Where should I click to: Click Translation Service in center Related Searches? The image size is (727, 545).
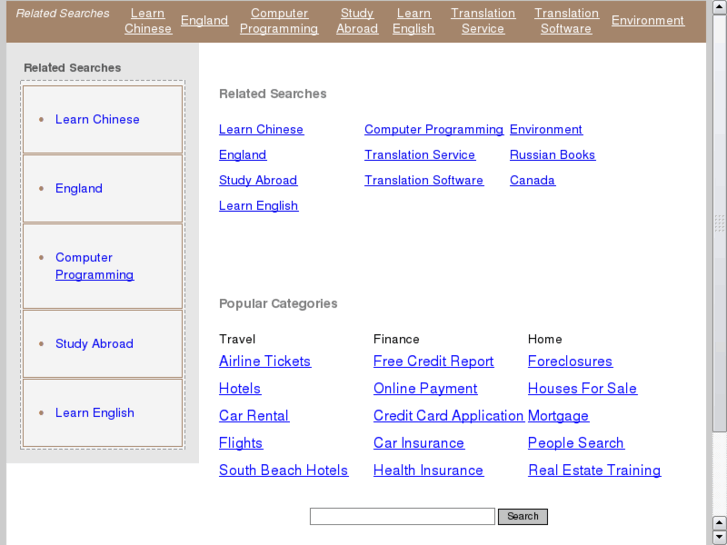(x=420, y=155)
